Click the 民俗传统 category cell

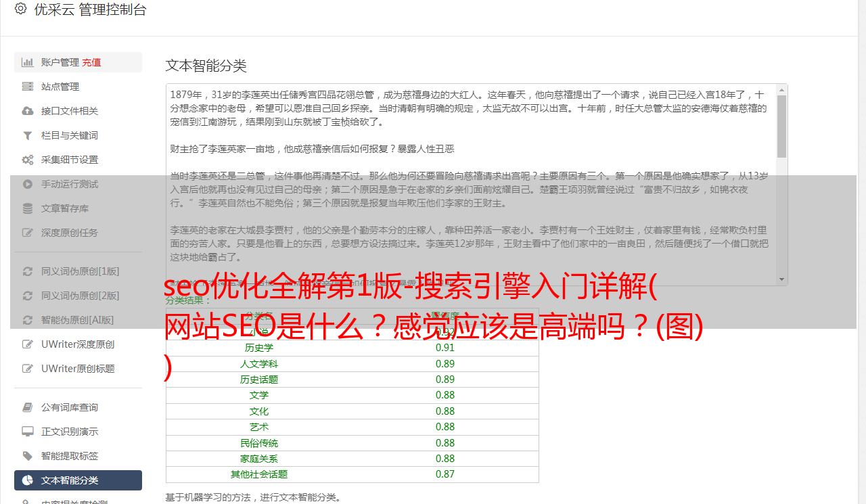259,443
